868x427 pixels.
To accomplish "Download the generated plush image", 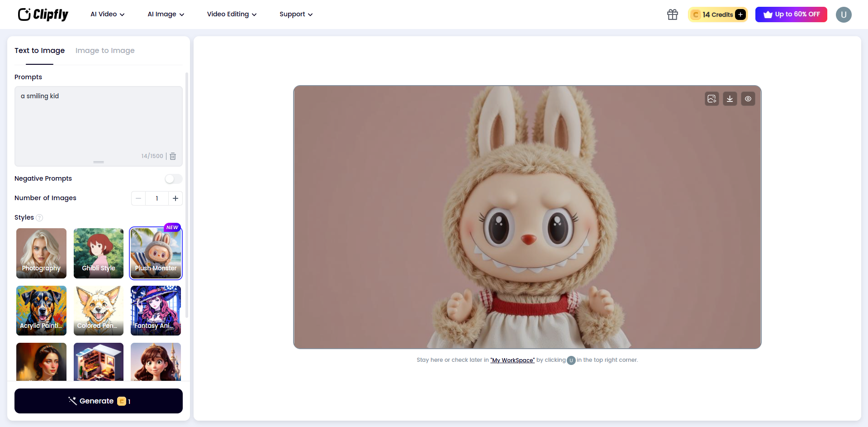I will [x=730, y=99].
